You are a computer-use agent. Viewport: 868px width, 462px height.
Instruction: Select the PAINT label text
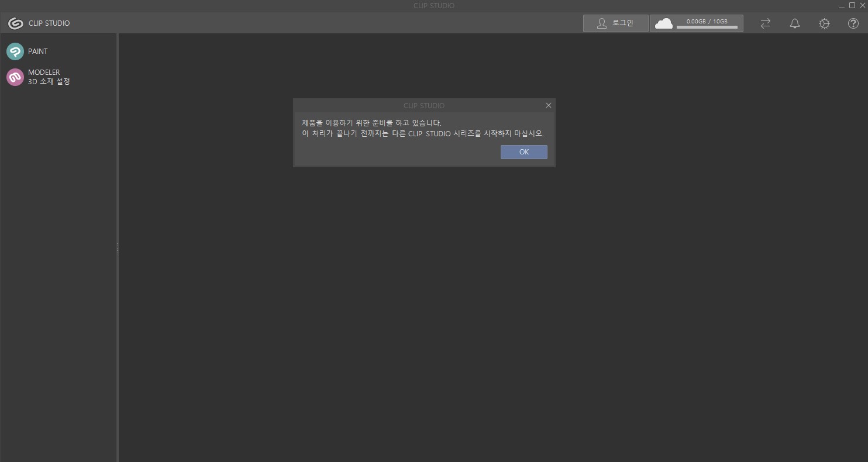[38, 51]
